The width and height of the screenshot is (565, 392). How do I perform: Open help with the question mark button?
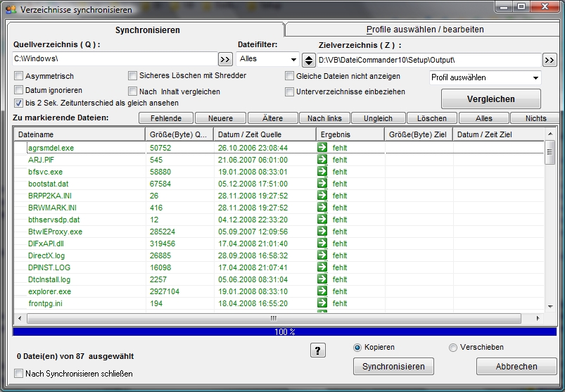point(317,350)
